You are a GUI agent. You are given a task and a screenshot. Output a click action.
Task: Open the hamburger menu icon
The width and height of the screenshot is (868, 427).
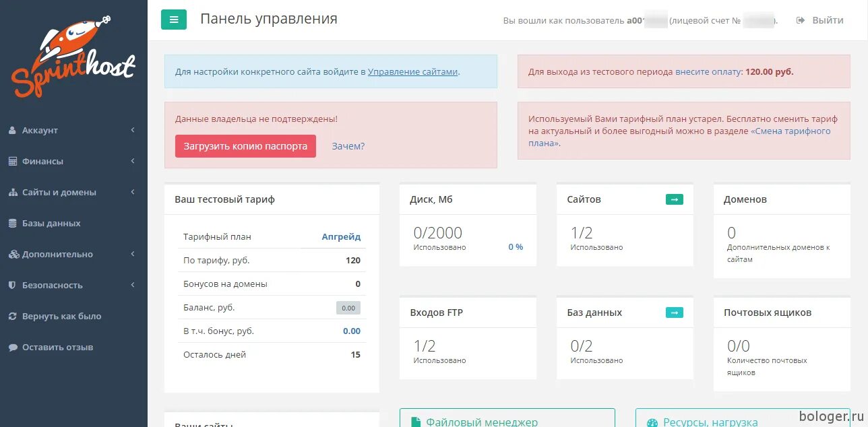point(174,20)
